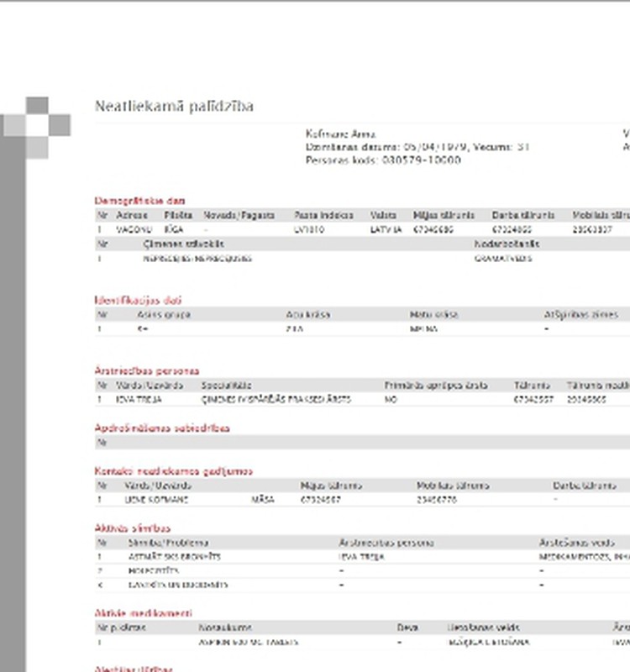Click the 'Pasta indekss' column header
The image size is (630, 672).
323,215
